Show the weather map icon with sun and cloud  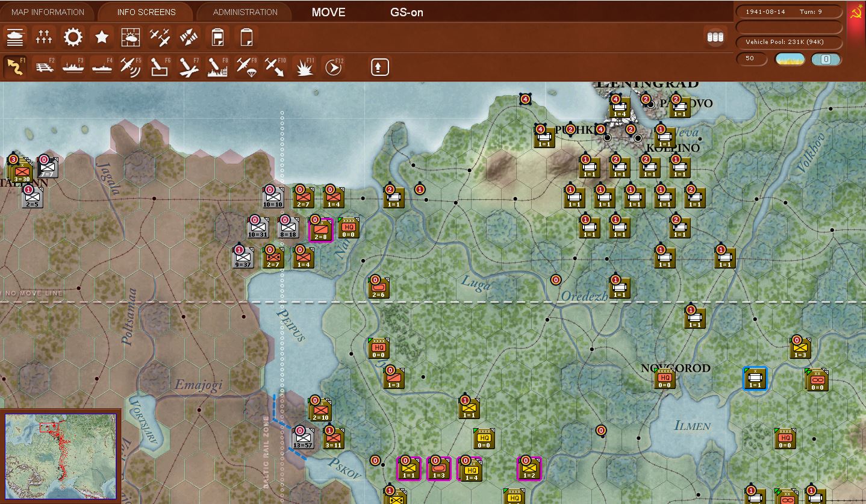(x=131, y=37)
